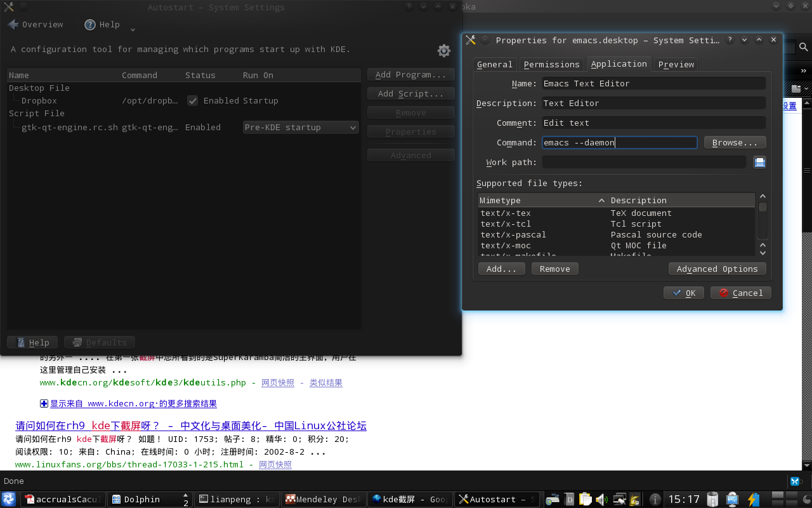Open the Pre-KDE startup dropdown

click(x=301, y=128)
